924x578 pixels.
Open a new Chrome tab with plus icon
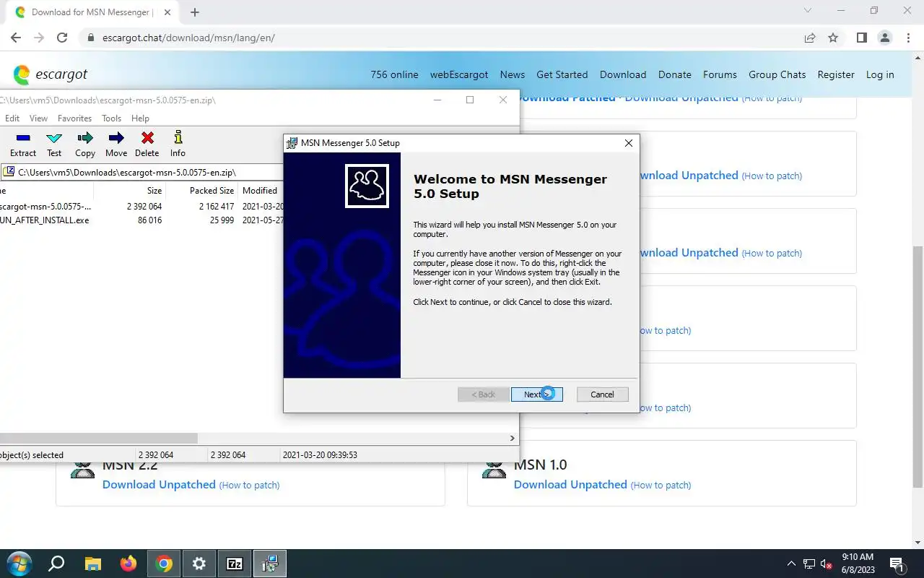194,12
